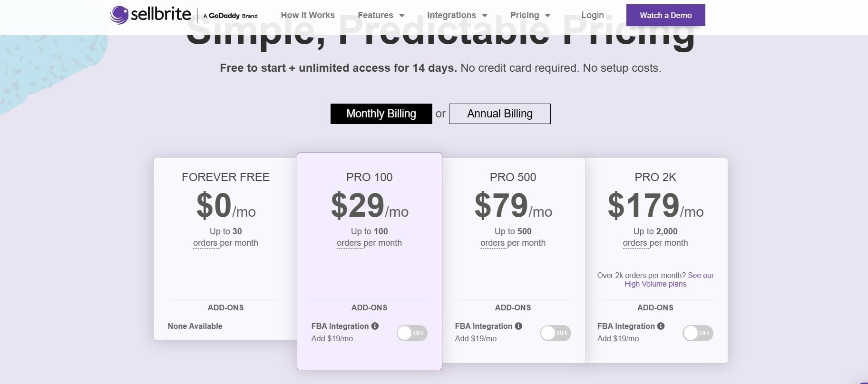The width and height of the screenshot is (868, 384).
Task: Switch on the FBA add-on for Pro 2K
Action: coord(697,333)
